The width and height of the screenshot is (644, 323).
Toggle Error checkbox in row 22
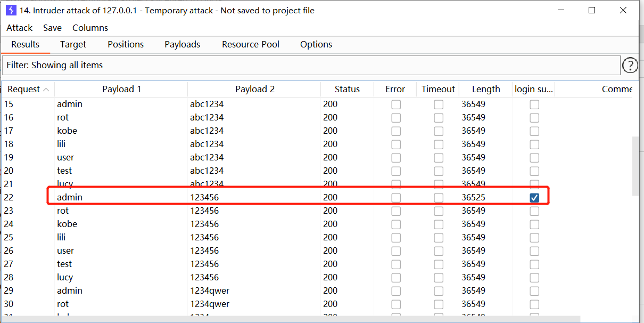click(x=396, y=198)
